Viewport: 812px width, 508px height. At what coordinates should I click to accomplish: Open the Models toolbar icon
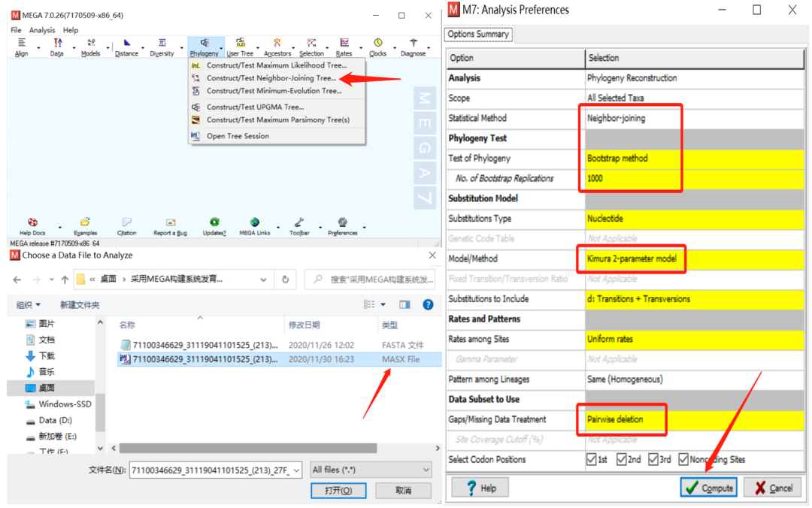[x=91, y=47]
